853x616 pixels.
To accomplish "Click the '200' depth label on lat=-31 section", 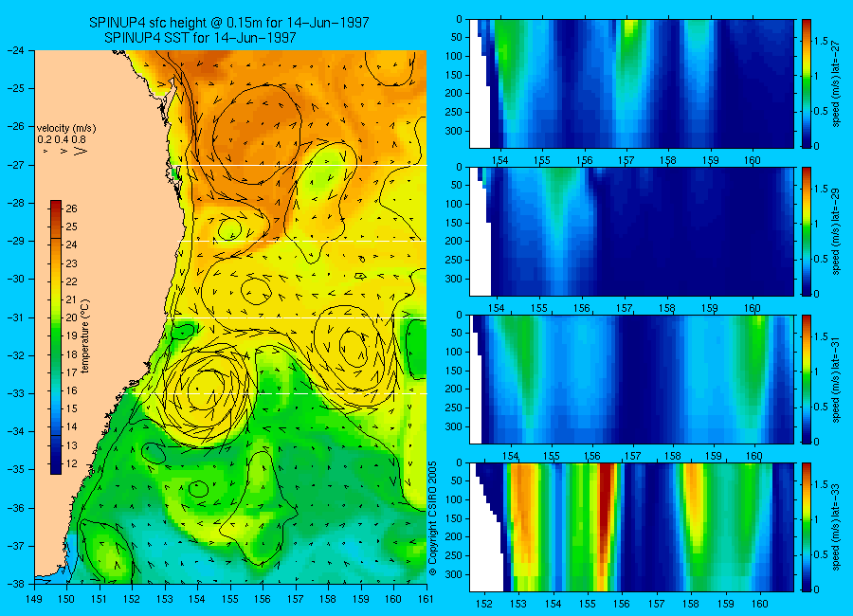I will (454, 390).
